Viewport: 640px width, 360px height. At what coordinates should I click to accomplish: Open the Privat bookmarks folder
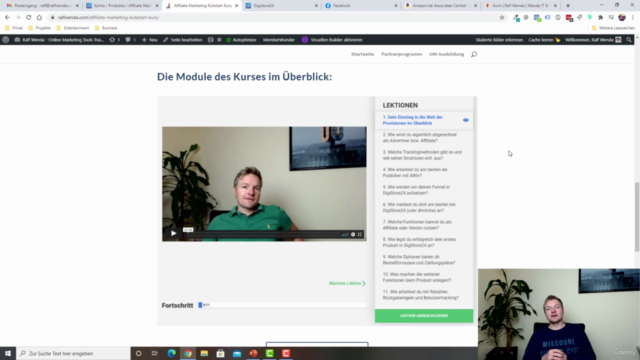[x=14, y=28]
